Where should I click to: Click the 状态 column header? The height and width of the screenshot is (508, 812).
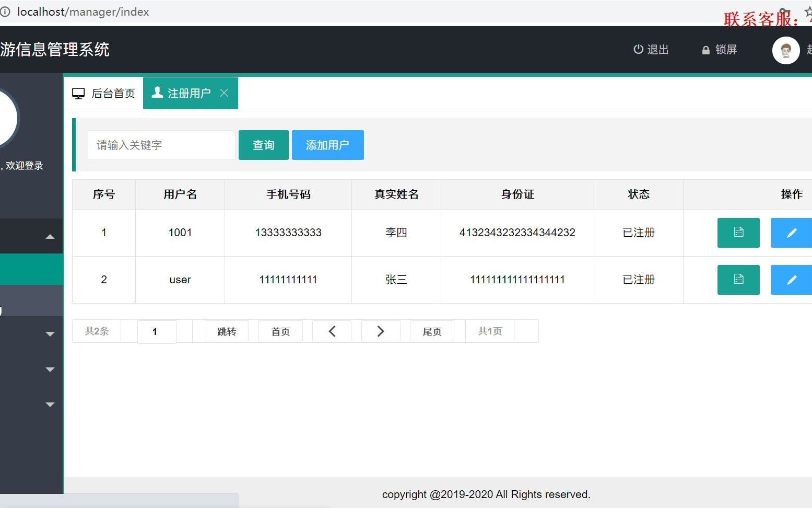(x=639, y=194)
